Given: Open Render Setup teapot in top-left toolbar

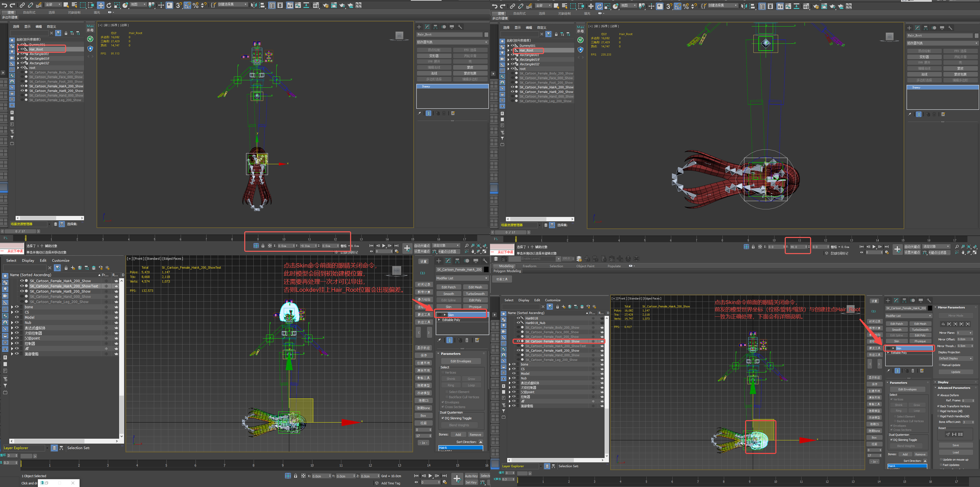Looking at the screenshot, I should point(325,5).
